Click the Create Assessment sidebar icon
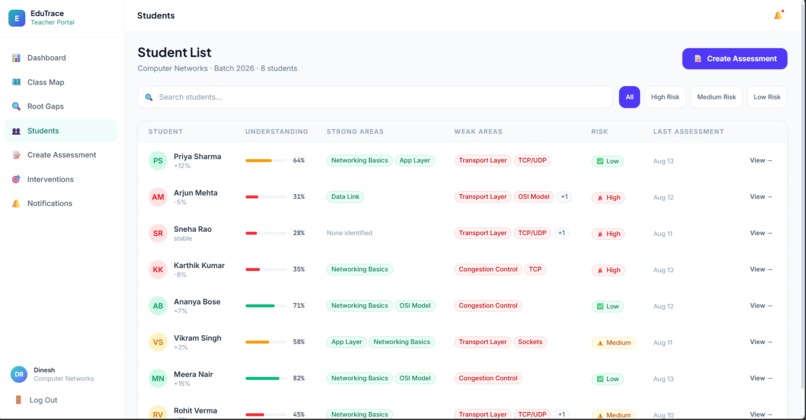806x420 pixels. tap(16, 155)
